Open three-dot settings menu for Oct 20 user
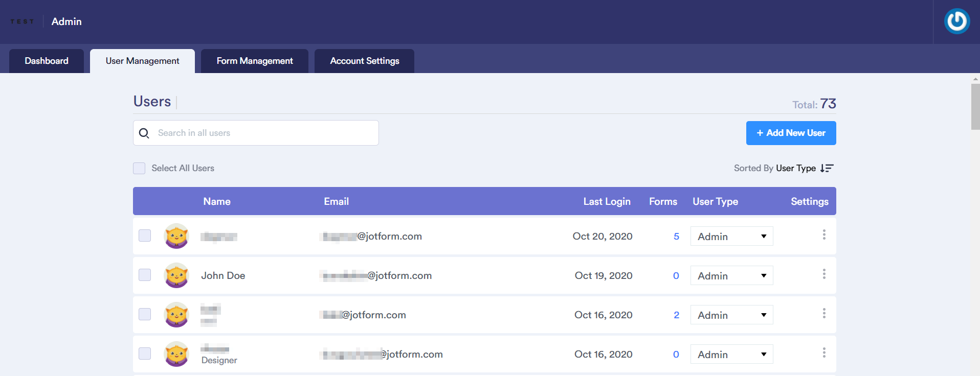 [823, 235]
